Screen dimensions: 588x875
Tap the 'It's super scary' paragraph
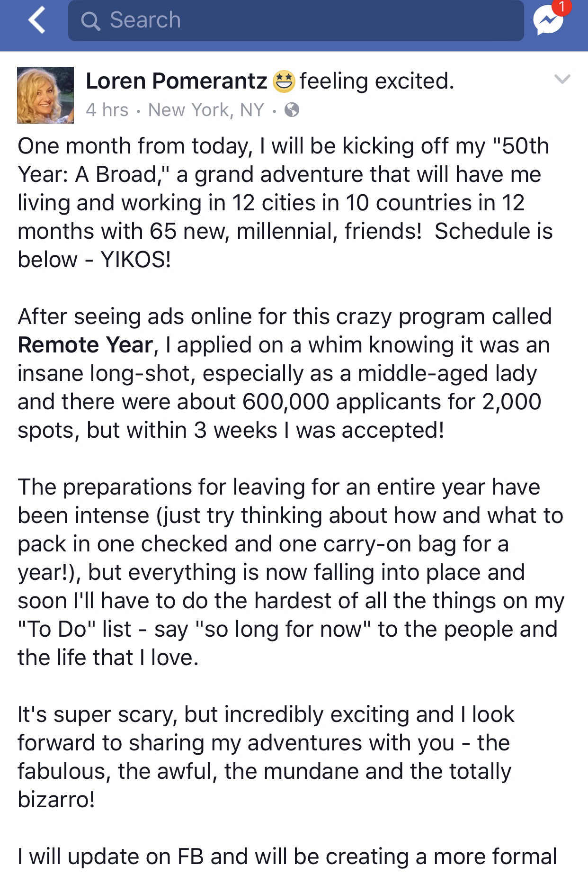coord(265,757)
